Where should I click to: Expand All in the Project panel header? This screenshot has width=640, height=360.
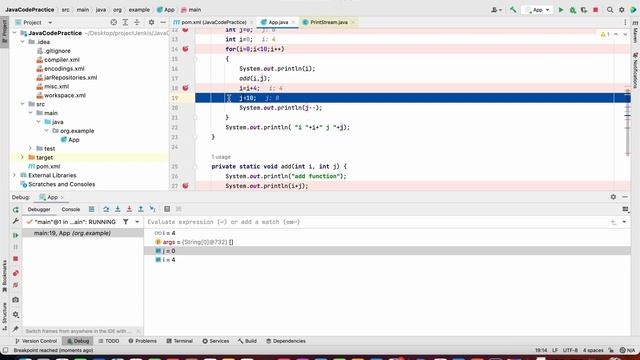pos(125,22)
